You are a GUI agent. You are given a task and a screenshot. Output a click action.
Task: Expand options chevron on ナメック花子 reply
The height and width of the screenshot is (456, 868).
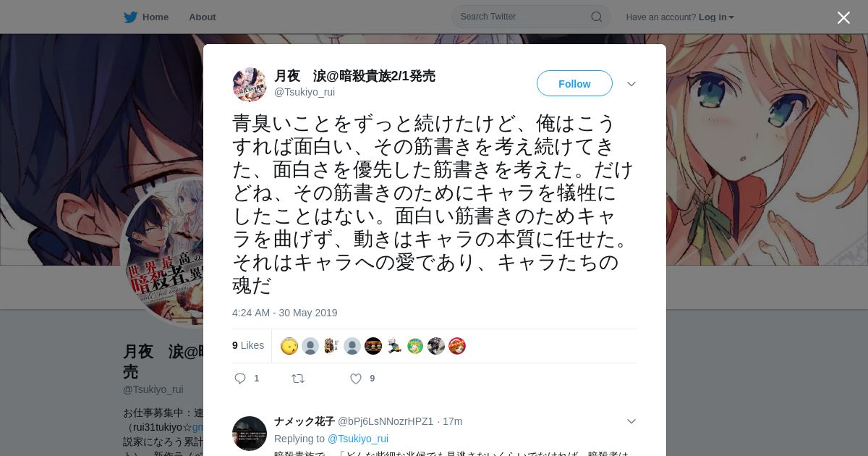pyautogui.click(x=631, y=421)
